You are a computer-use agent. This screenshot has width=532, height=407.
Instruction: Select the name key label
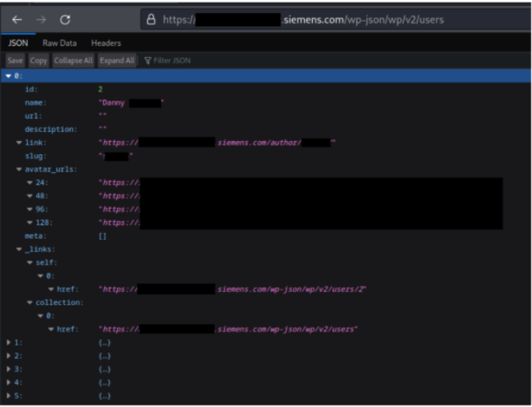click(36, 103)
